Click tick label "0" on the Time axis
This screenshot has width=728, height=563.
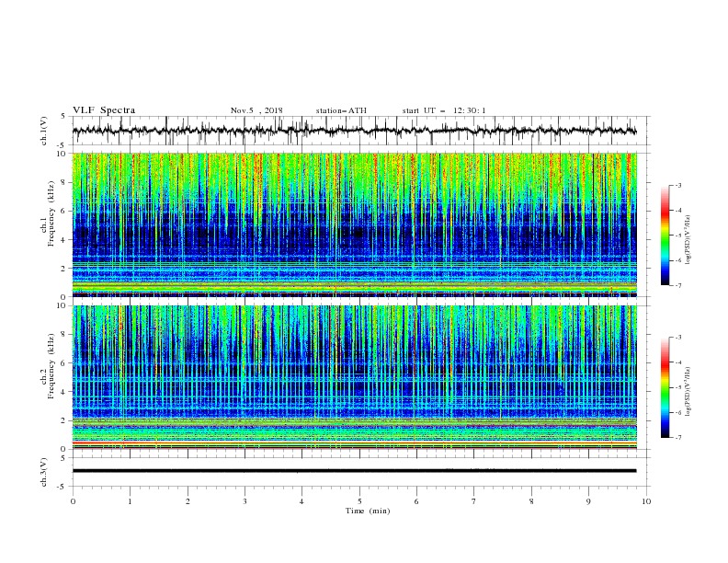pyautogui.click(x=73, y=501)
